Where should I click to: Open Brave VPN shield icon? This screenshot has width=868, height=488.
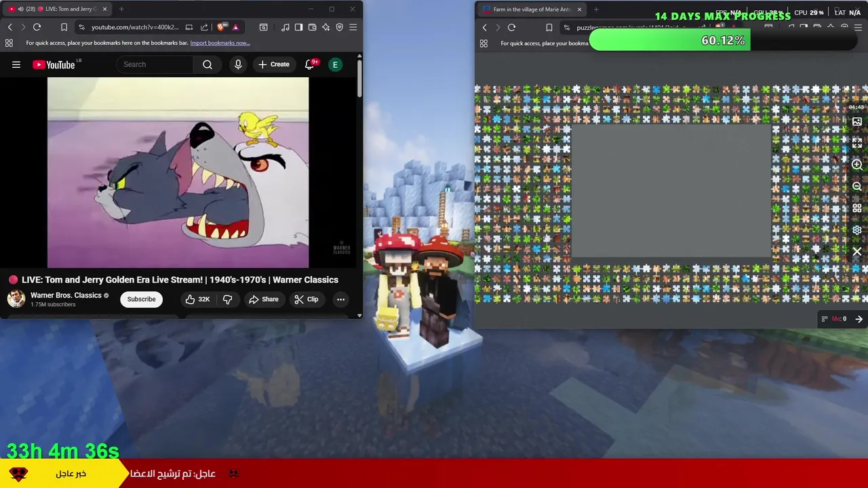[x=340, y=27]
